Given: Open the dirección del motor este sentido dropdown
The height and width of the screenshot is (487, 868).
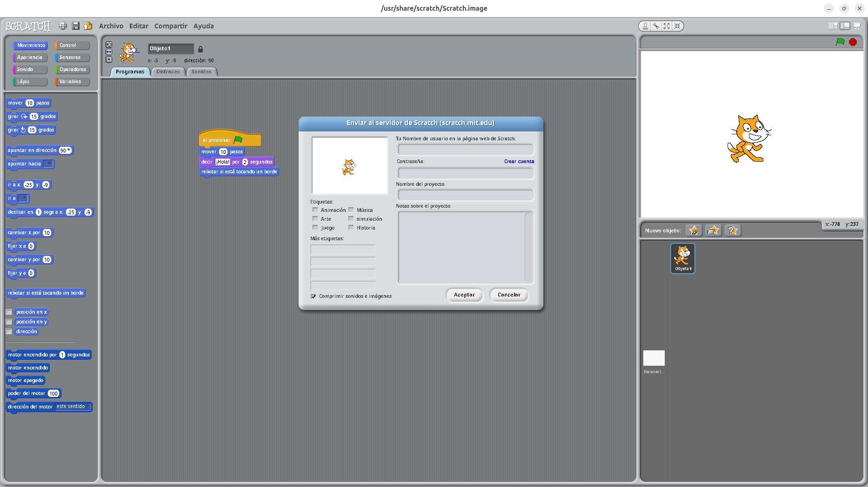Looking at the screenshot, I should point(87,407).
